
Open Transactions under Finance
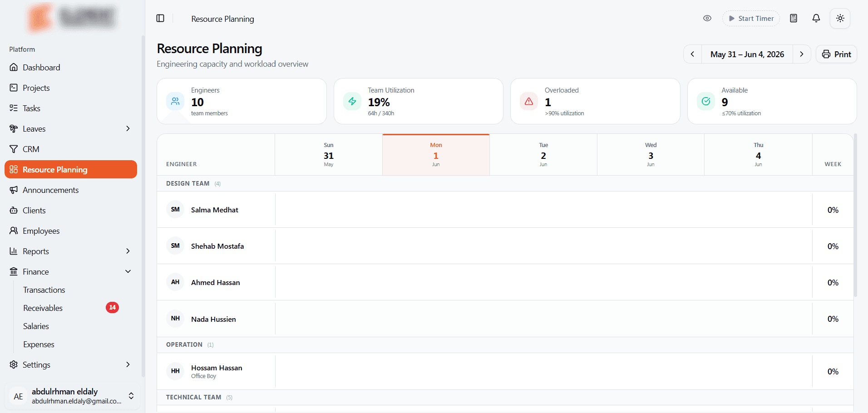coord(44,290)
